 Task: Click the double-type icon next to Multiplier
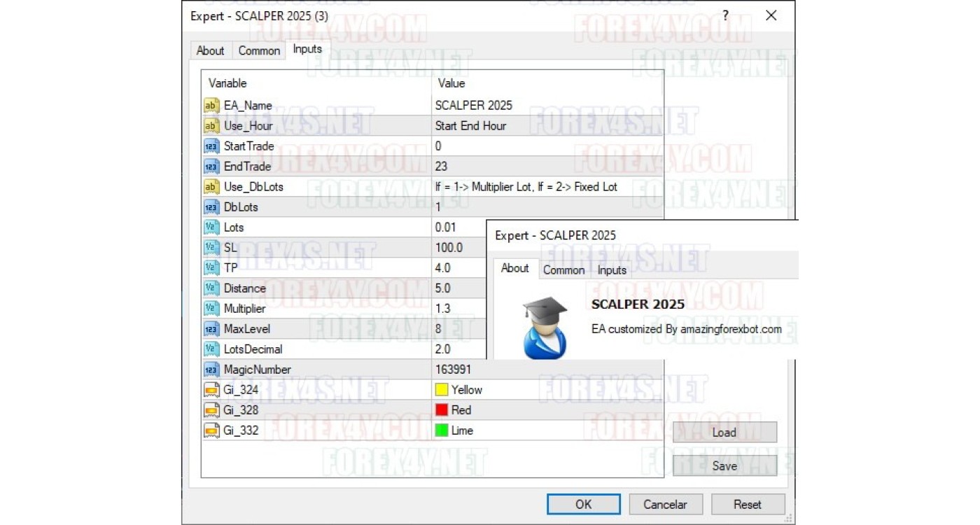click(211, 309)
